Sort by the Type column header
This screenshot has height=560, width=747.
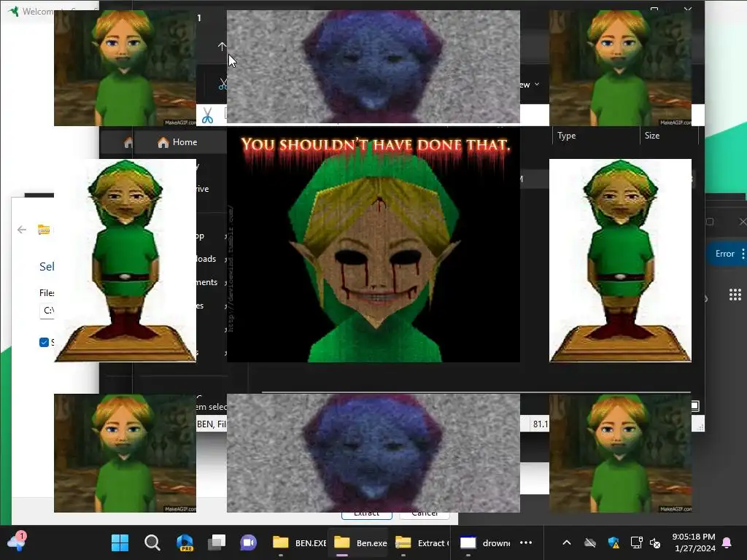(566, 136)
